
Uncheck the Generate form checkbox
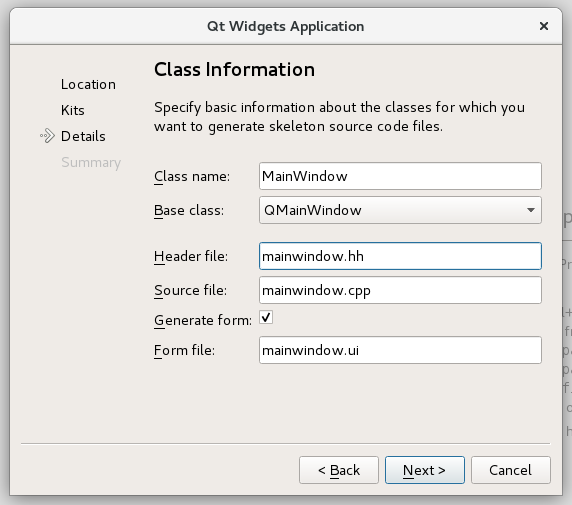pos(266,317)
